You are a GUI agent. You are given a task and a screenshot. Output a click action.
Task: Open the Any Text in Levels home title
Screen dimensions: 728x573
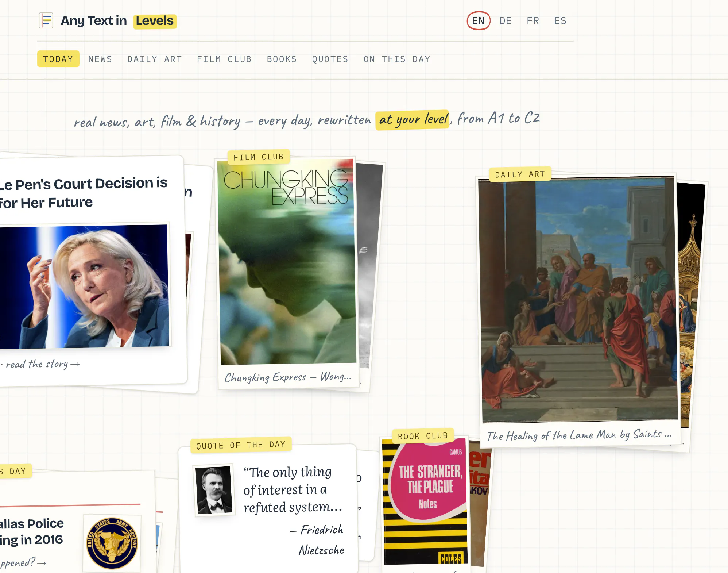click(119, 21)
